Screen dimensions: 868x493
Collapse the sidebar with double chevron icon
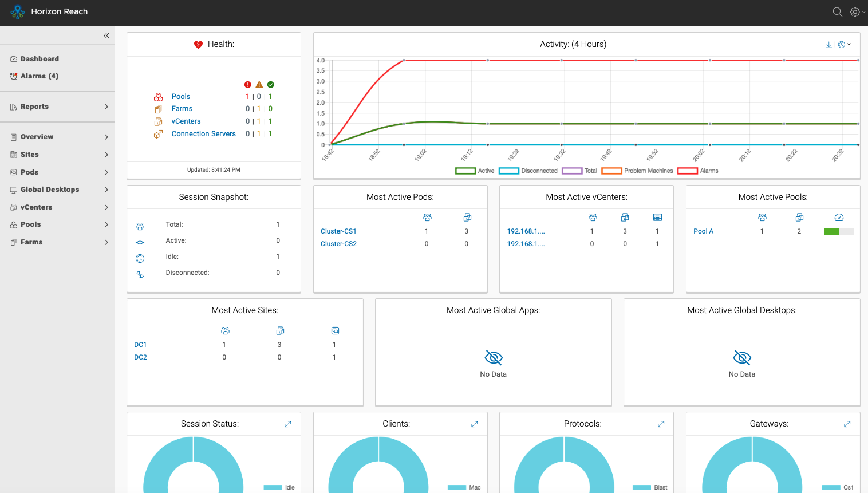pos(106,36)
